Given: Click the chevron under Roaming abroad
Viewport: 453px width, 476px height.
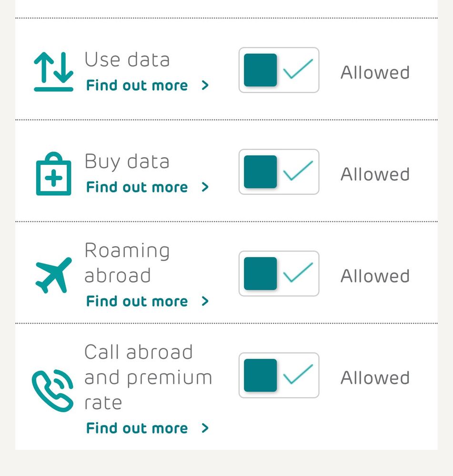Looking at the screenshot, I should (x=205, y=301).
